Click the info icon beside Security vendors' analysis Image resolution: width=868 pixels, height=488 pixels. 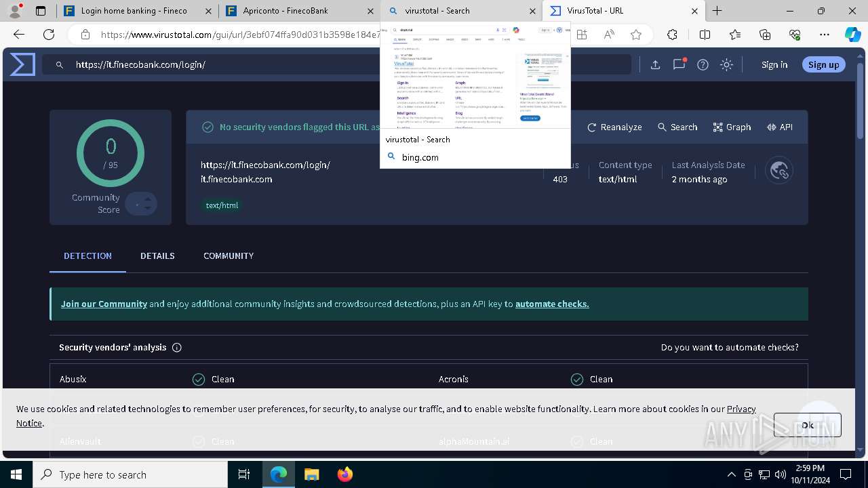click(x=177, y=348)
